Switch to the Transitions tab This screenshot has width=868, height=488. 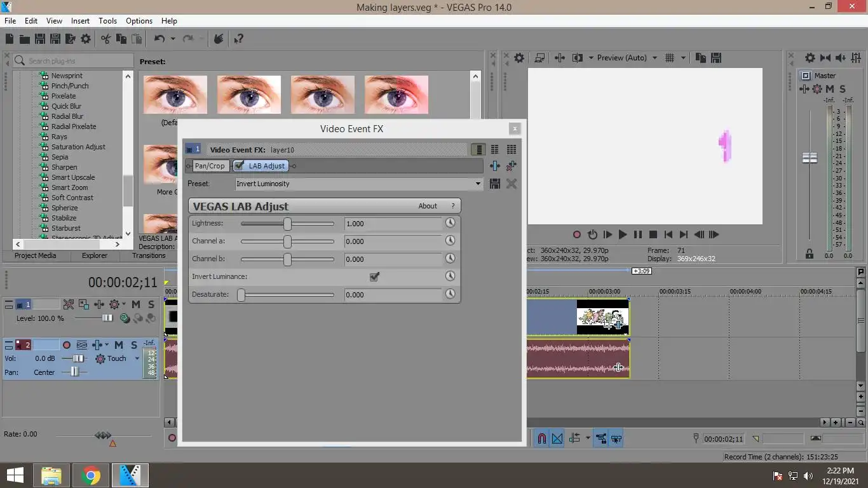coord(149,255)
